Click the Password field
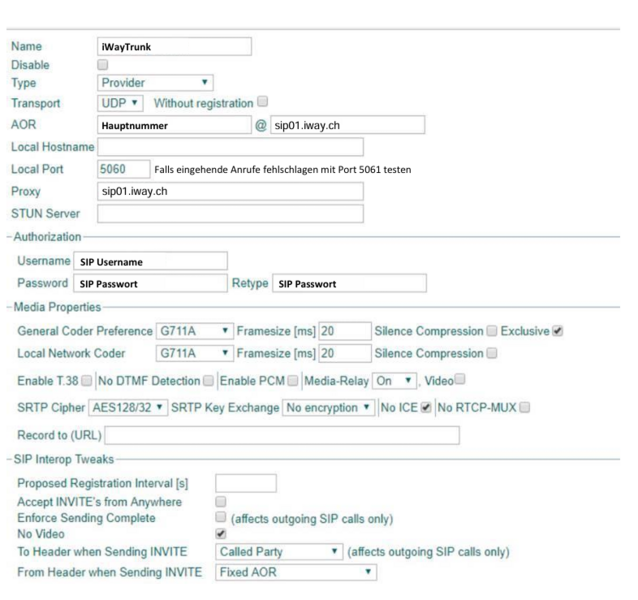The width and height of the screenshot is (638, 600). coord(151,283)
